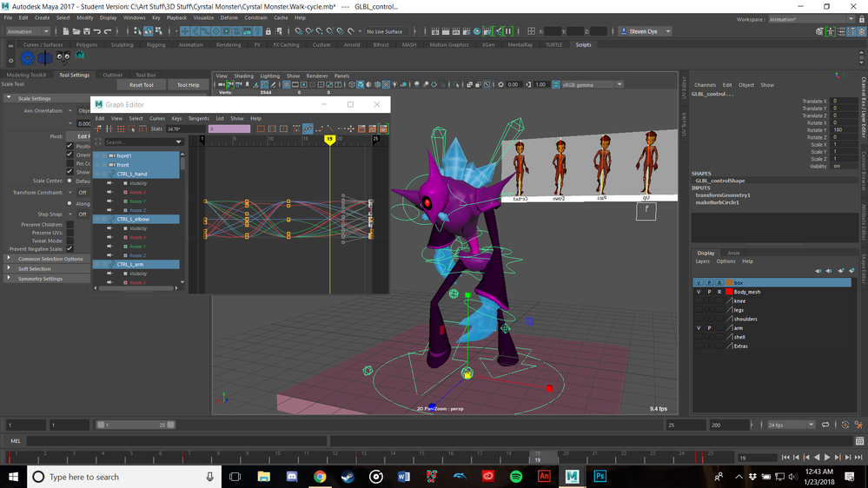Click the BB shelf script icon

(45, 57)
